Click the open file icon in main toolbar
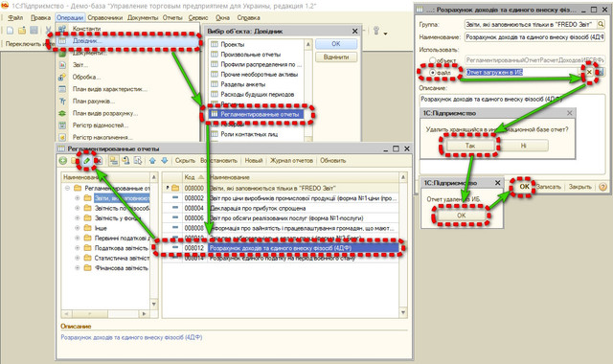The height and width of the screenshot is (364, 613). pyautogui.click(x=22, y=31)
